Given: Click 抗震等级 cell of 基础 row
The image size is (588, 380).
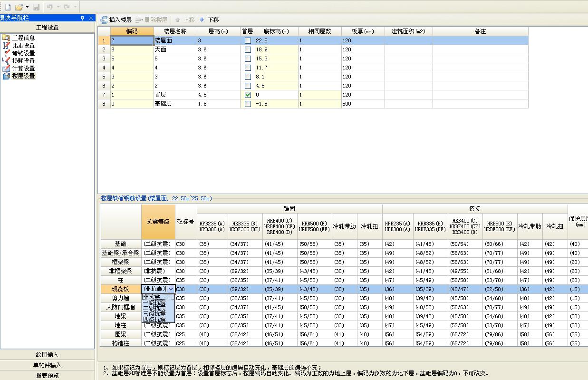Looking at the screenshot, I should tap(158, 244).
